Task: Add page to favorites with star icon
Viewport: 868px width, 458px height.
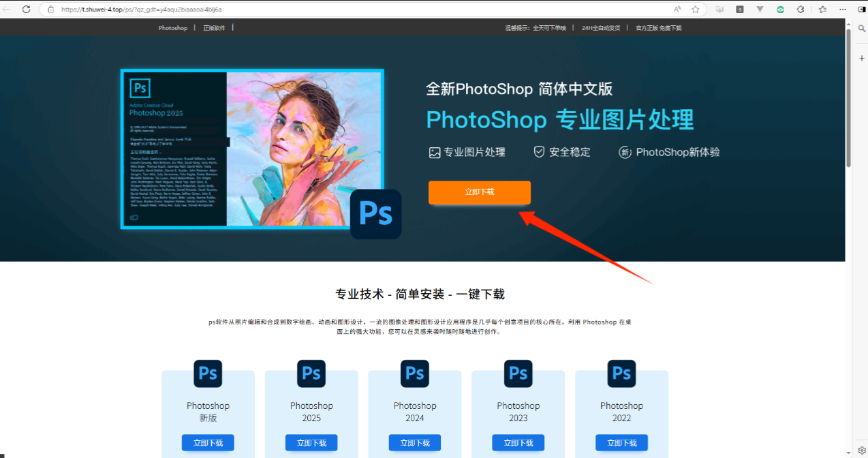Action: tap(696, 10)
